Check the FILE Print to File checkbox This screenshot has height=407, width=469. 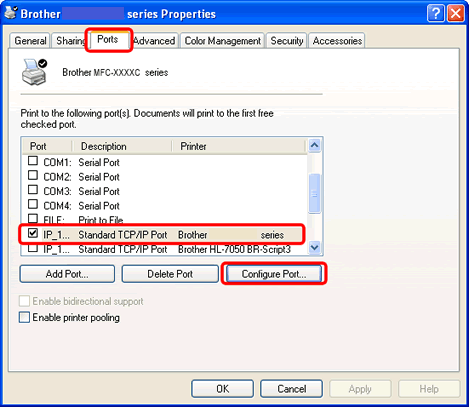(x=33, y=218)
